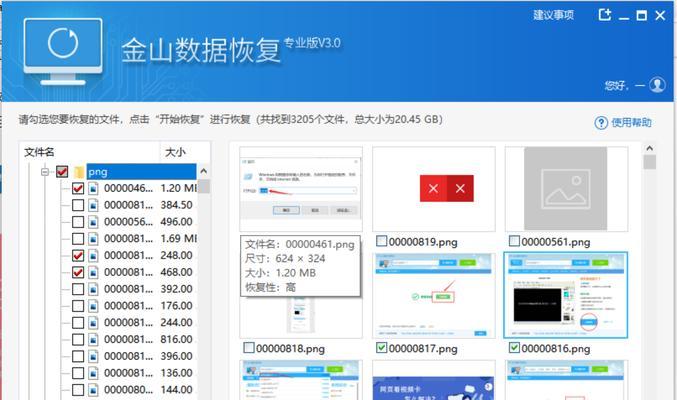677x400 pixels.
Task: Untick the 00000816.png thumbnail checkbox
Action: tap(514, 348)
